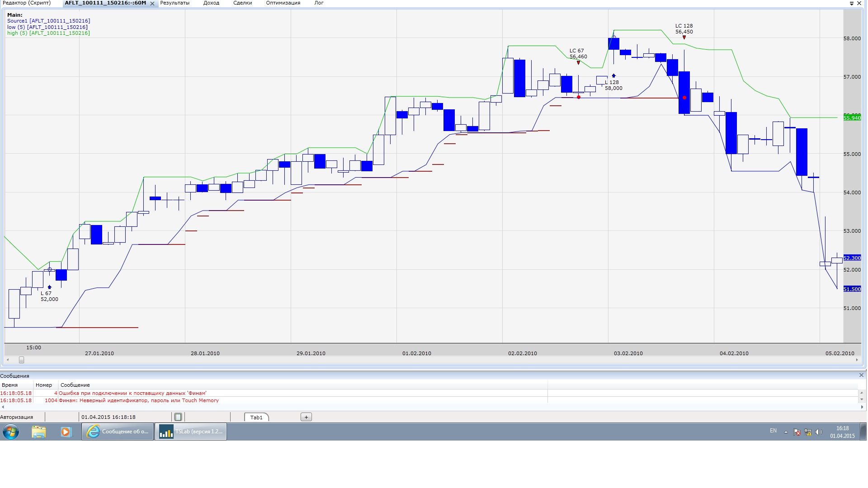Image resolution: width=868 pixels, height=488 pixels.
Task: Open the Сделки tab
Action: 242,3
